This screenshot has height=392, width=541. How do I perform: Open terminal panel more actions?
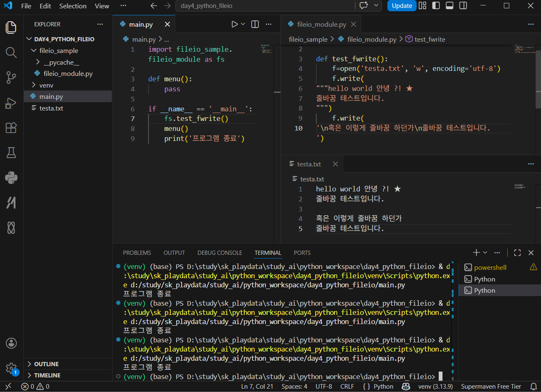[497, 253]
